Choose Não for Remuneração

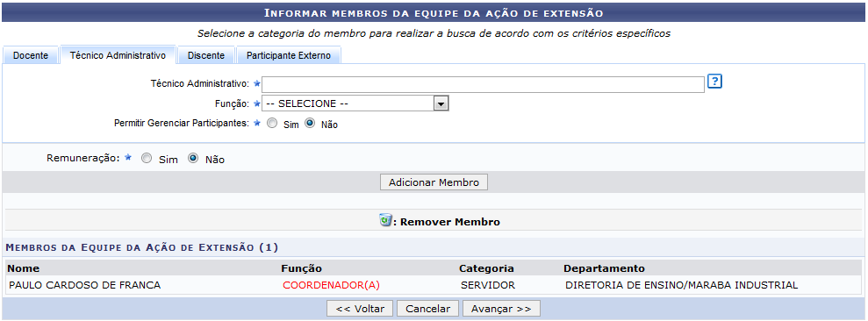pos(192,158)
